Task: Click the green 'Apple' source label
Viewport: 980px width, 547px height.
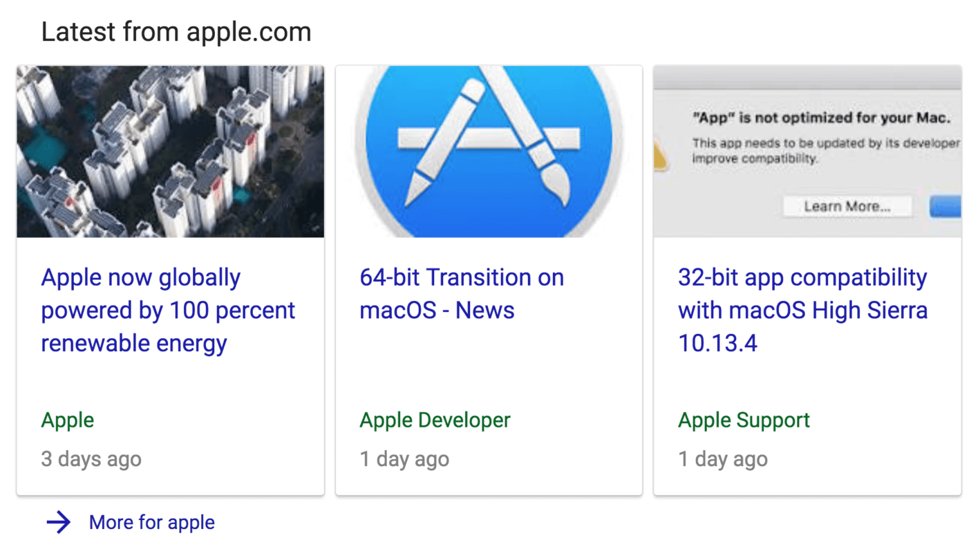Action: (x=68, y=420)
